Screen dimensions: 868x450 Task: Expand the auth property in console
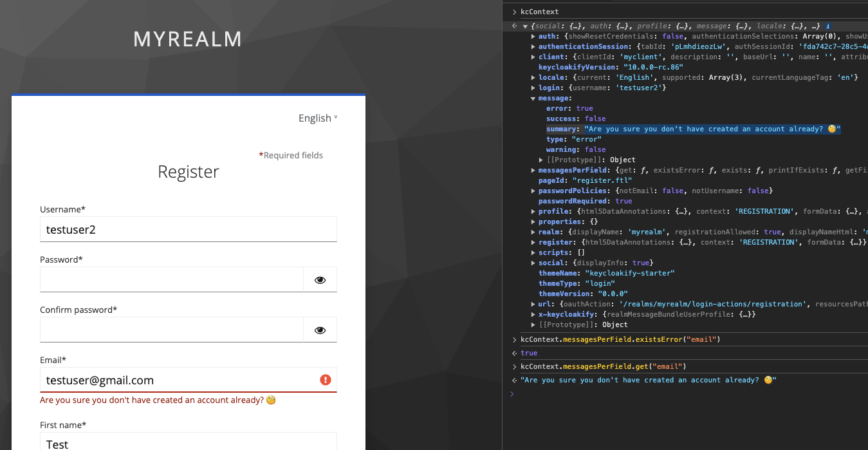point(533,37)
